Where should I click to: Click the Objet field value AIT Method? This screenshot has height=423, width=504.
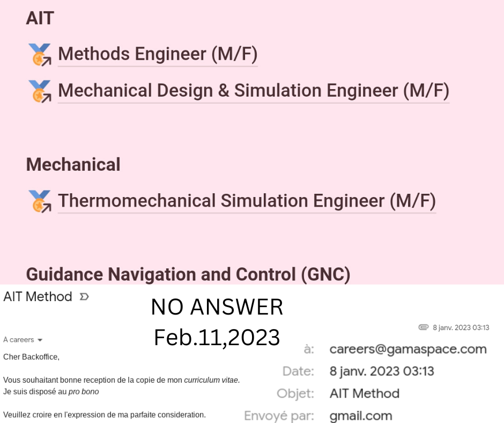(x=365, y=393)
